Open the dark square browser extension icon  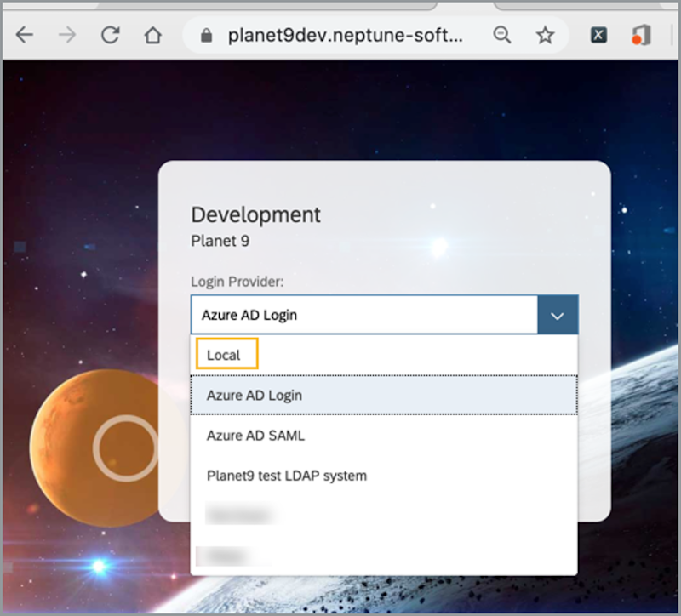point(598,35)
